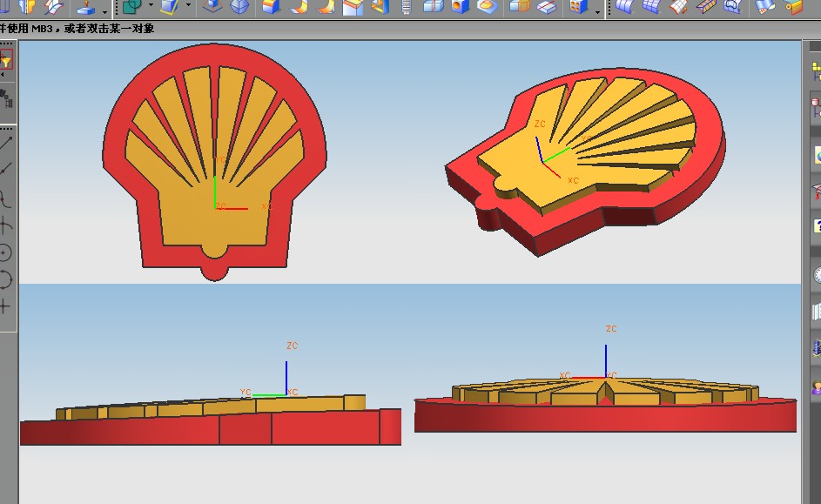This screenshot has height=504, width=821.
Task: Expand the Trim Body dropdown arrow
Action: [188, 5]
